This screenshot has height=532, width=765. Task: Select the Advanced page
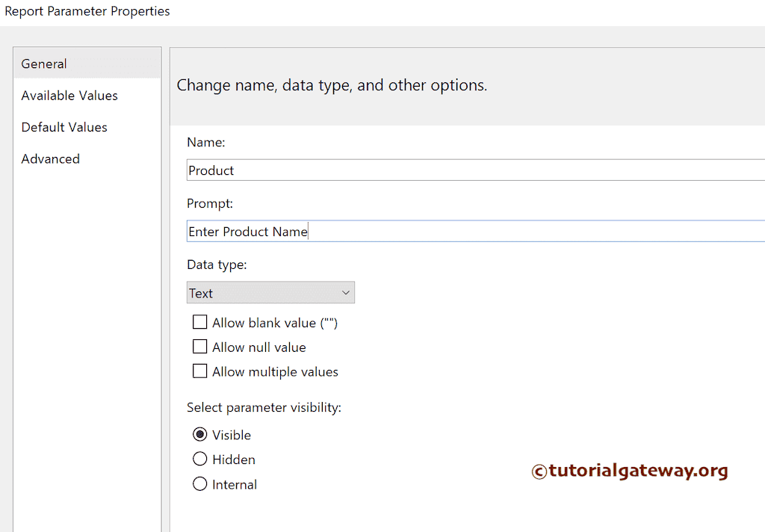pyautogui.click(x=51, y=159)
